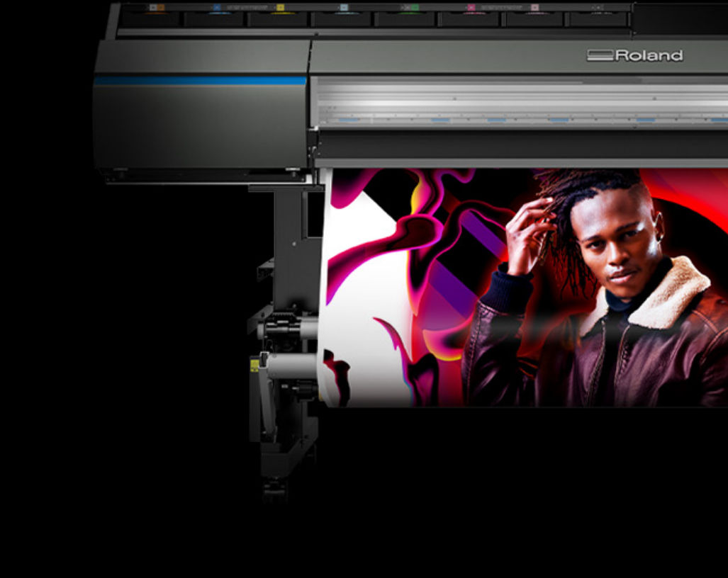Click the Roland logo on the printer
The width and height of the screenshot is (728, 578).
point(635,55)
